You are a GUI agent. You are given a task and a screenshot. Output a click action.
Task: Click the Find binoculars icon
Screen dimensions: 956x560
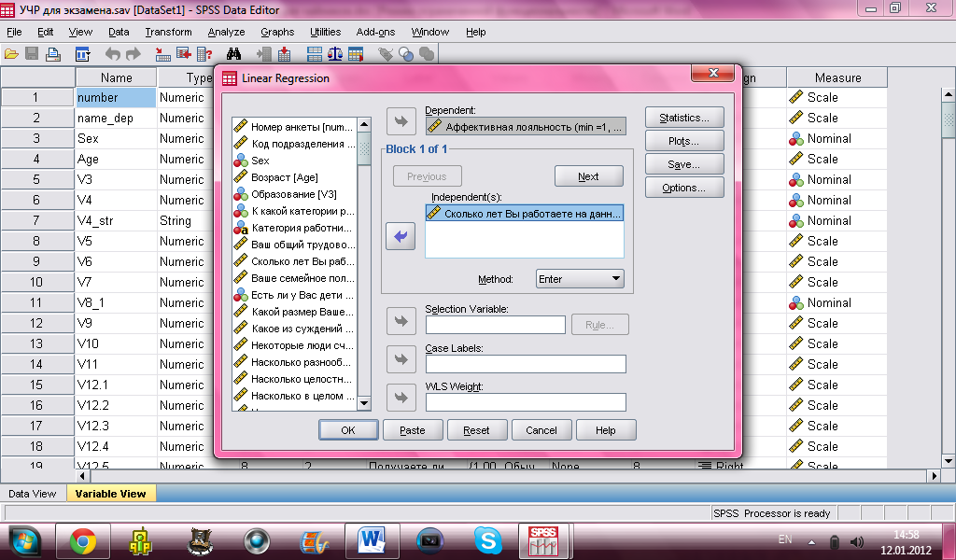click(233, 54)
